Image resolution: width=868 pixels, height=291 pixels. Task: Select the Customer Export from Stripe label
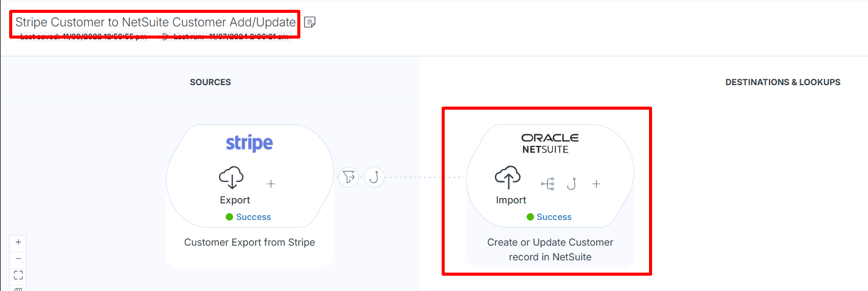click(250, 242)
